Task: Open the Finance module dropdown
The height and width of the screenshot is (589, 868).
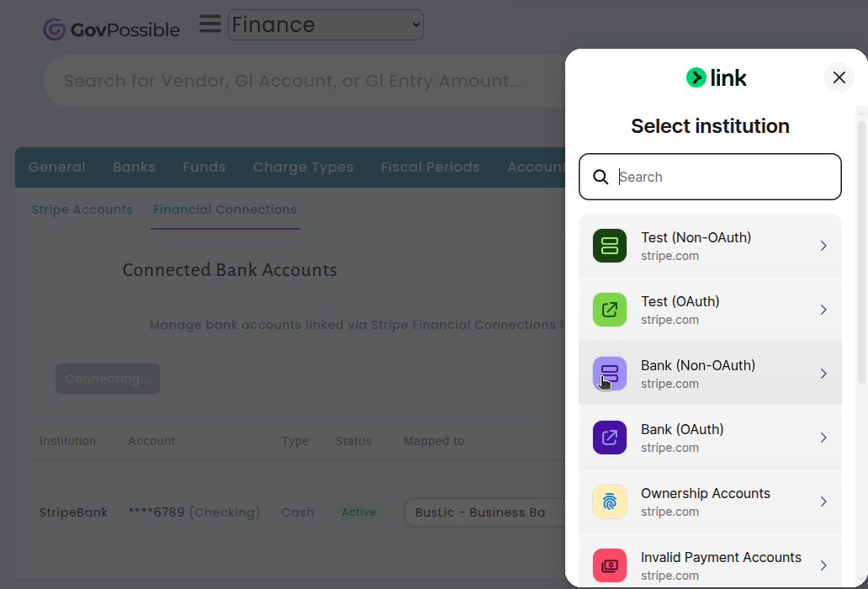Action: [x=325, y=25]
